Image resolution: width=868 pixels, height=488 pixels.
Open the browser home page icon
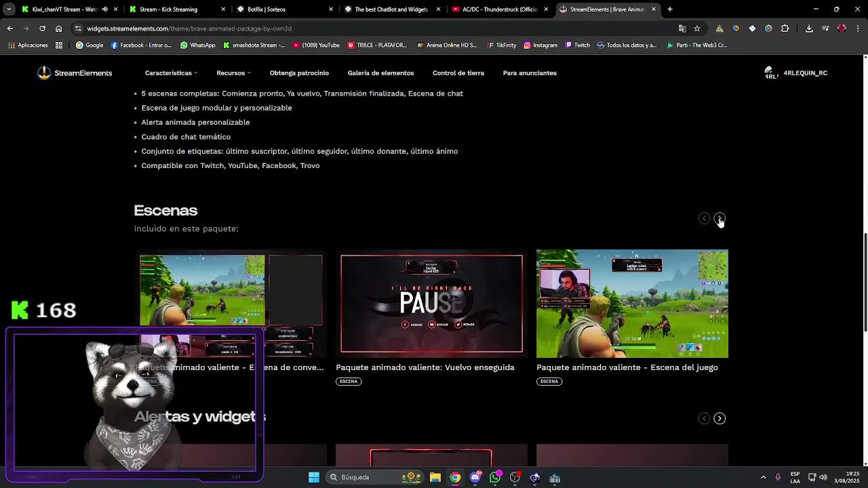point(58,28)
